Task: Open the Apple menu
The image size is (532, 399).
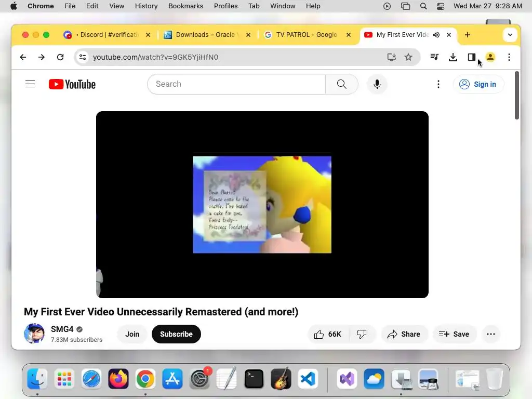Action: click(x=14, y=6)
